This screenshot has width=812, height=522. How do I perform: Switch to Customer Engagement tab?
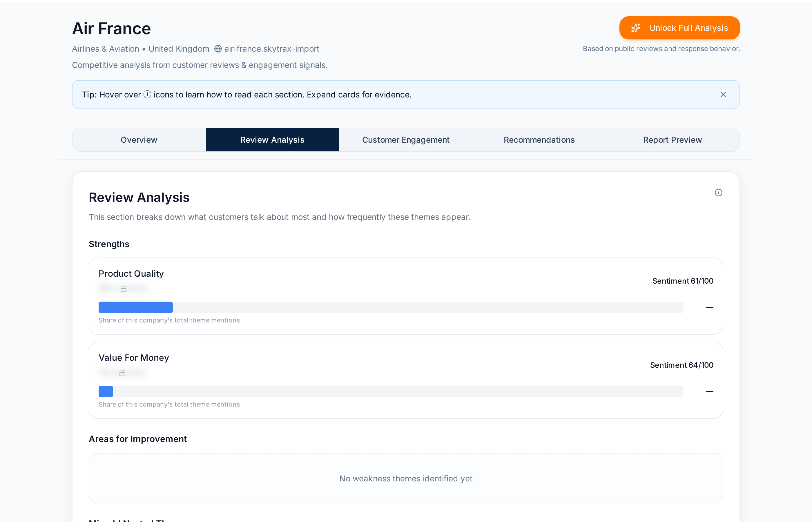[406, 140]
